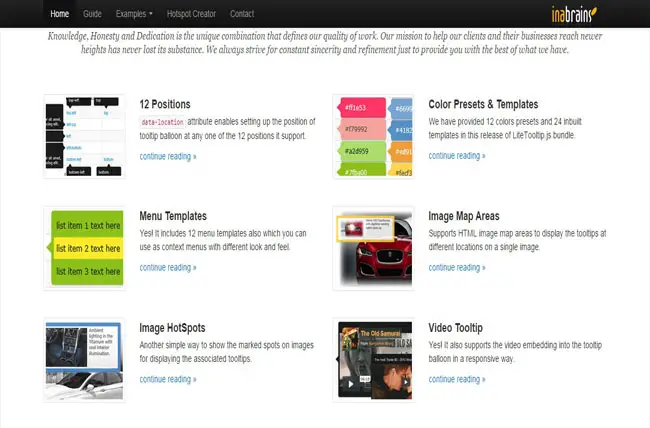Open the Video Tooltip thumbnail
The width and height of the screenshot is (650, 428).
click(x=374, y=360)
